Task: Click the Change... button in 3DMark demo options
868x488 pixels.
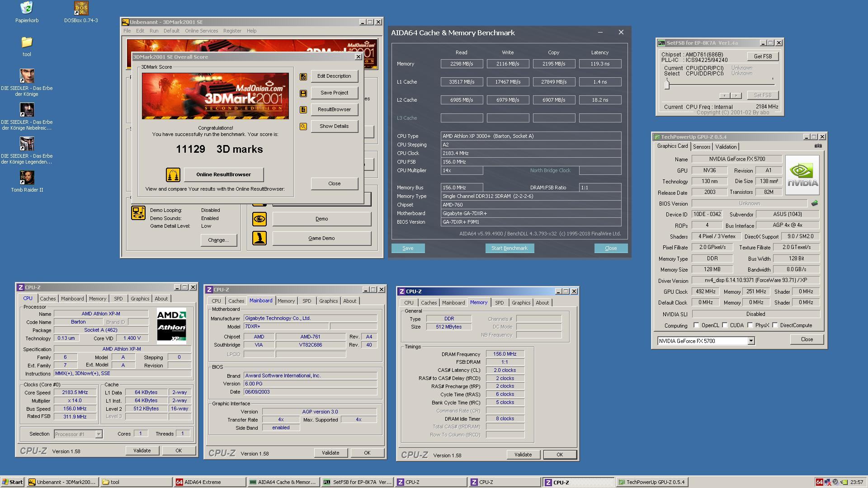Action: 218,240
